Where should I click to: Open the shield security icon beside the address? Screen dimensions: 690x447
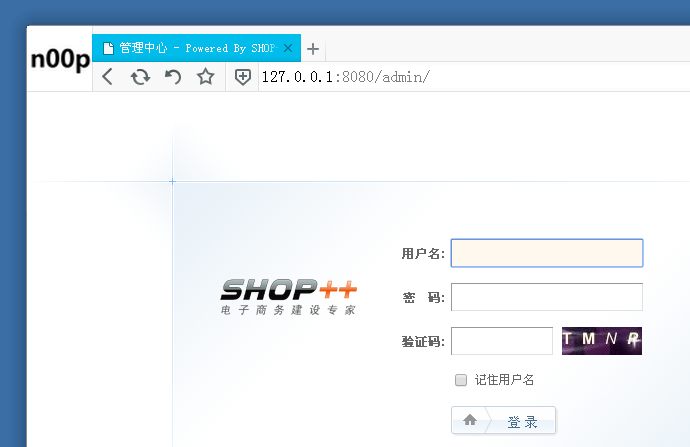pos(242,77)
